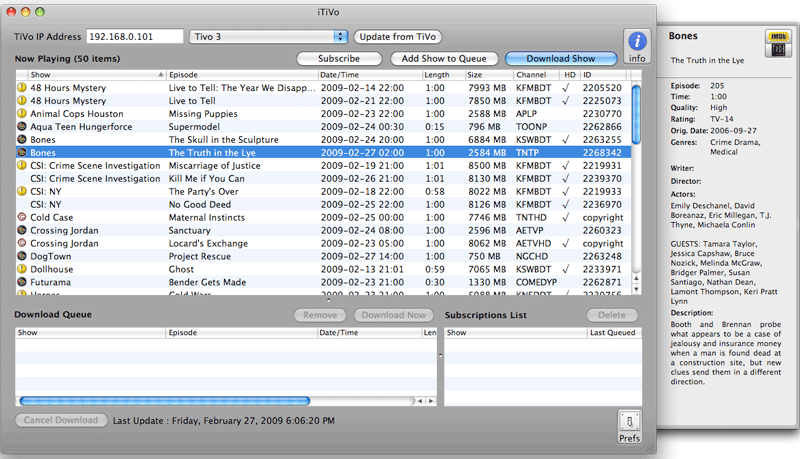Click right scroll arrow of Download Queue
Screen dimensions: 800x459
[x=431, y=401]
